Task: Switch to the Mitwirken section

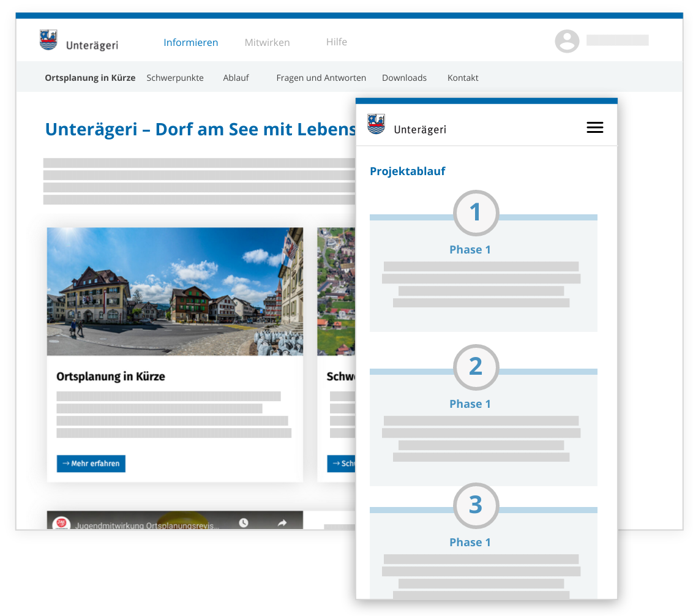Action: click(x=267, y=42)
